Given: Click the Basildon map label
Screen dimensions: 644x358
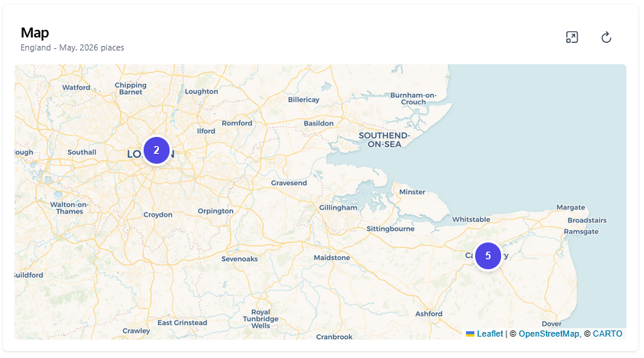Looking at the screenshot, I should coord(319,123).
